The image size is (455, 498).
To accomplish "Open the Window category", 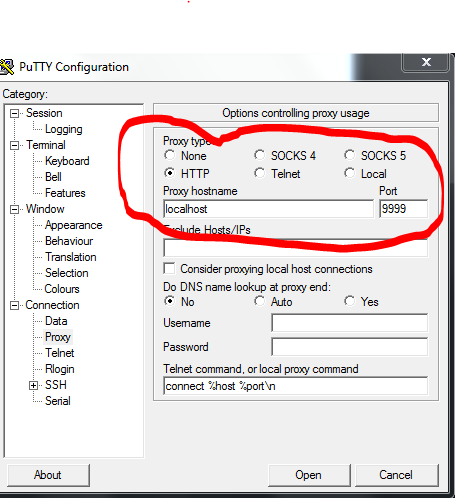I will coord(45,209).
